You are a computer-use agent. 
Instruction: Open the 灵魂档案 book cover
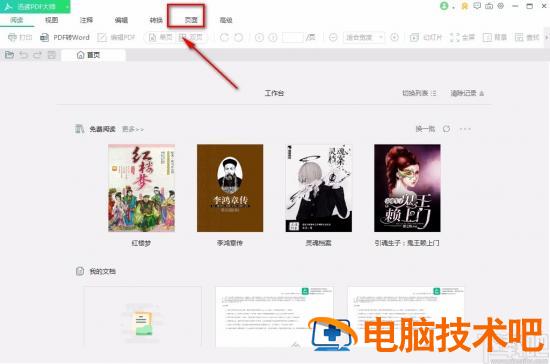coord(319,188)
